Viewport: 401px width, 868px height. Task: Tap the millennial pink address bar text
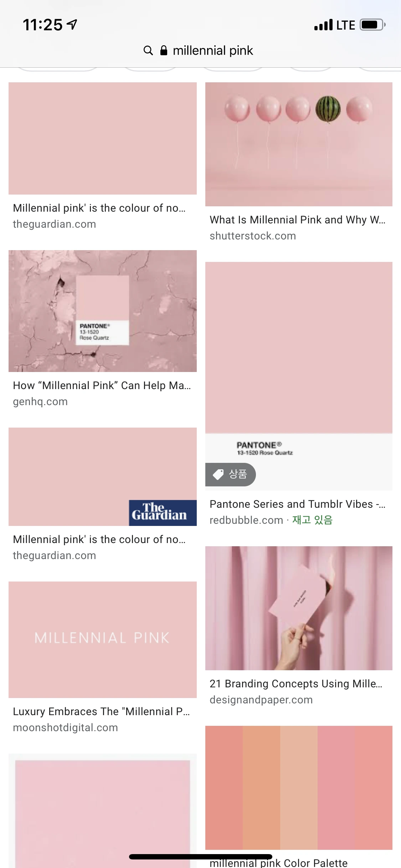[213, 51]
